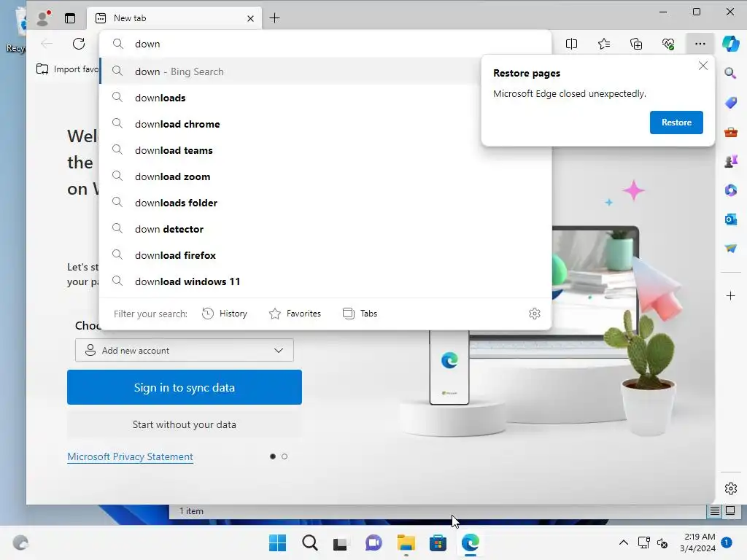The image size is (747, 560).
Task: Open search suggestion settings gear
Action: click(535, 314)
